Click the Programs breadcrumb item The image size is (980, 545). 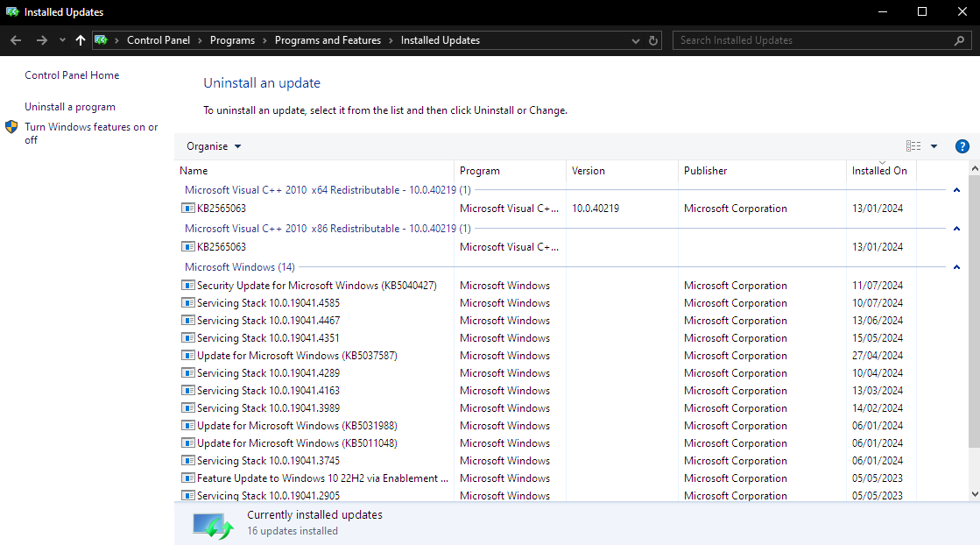232,40
